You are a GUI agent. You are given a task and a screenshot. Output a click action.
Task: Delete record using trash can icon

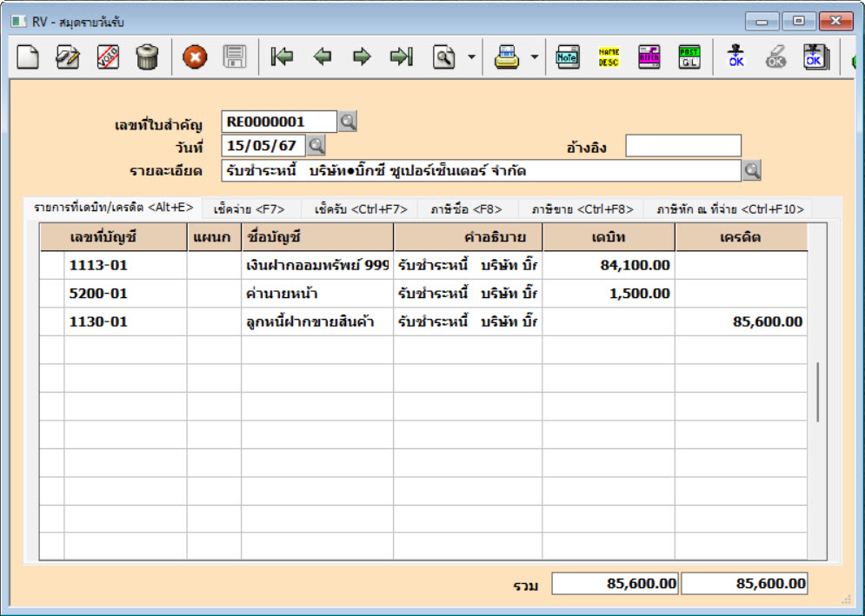(x=147, y=56)
